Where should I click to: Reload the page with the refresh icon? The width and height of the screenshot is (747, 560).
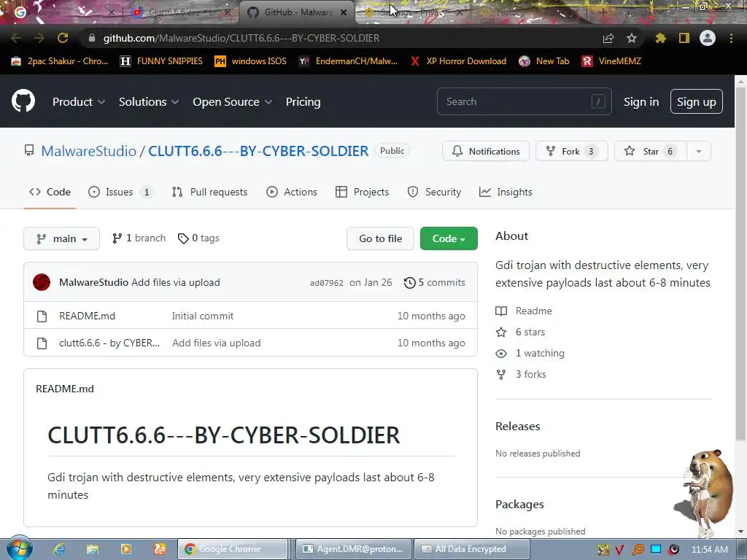(x=63, y=38)
